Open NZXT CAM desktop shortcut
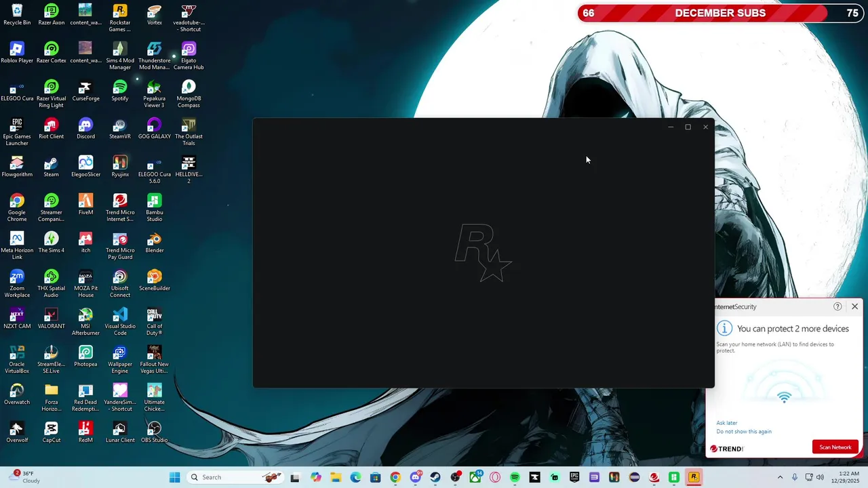This screenshot has height=488, width=868. pos(17,318)
